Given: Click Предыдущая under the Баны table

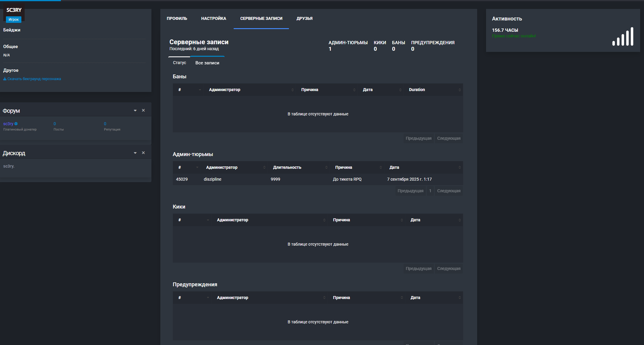Looking at the screenshot, I should click(x=418, y=138).
